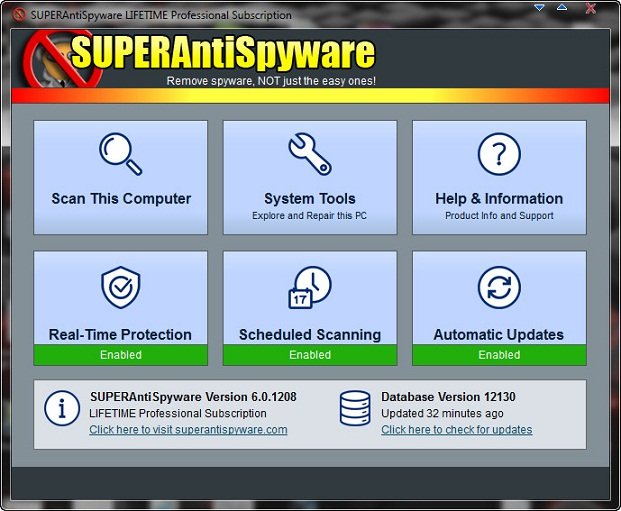Close the SUPERAntiSpyware window

point(591,8)
